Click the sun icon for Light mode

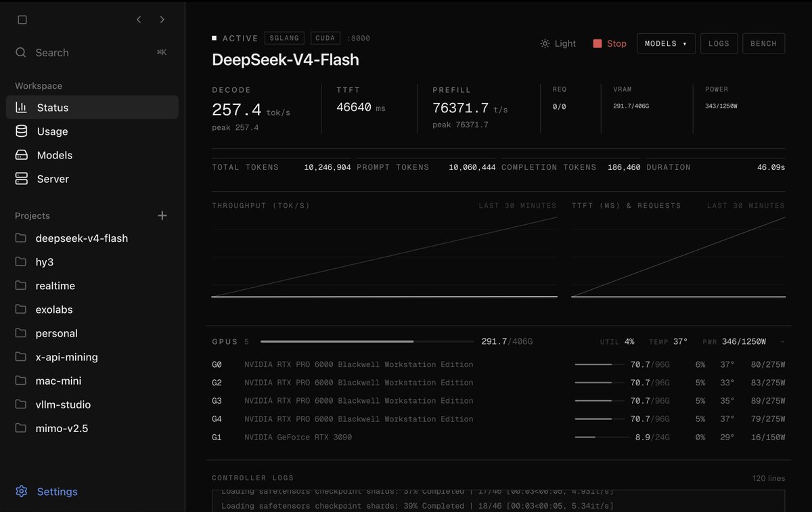545,43
